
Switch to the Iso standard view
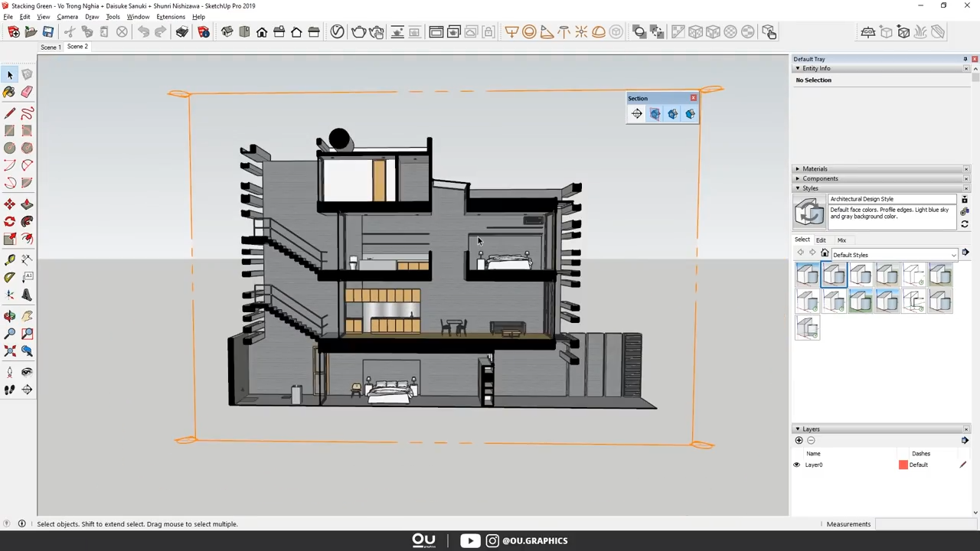[227, 31]
